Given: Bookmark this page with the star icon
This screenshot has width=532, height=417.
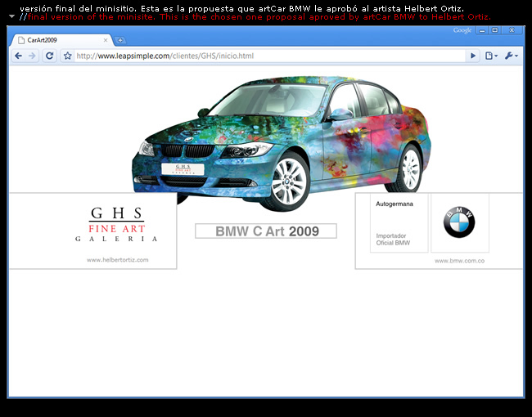Looking at the screenshot, I should click(68, 56).
